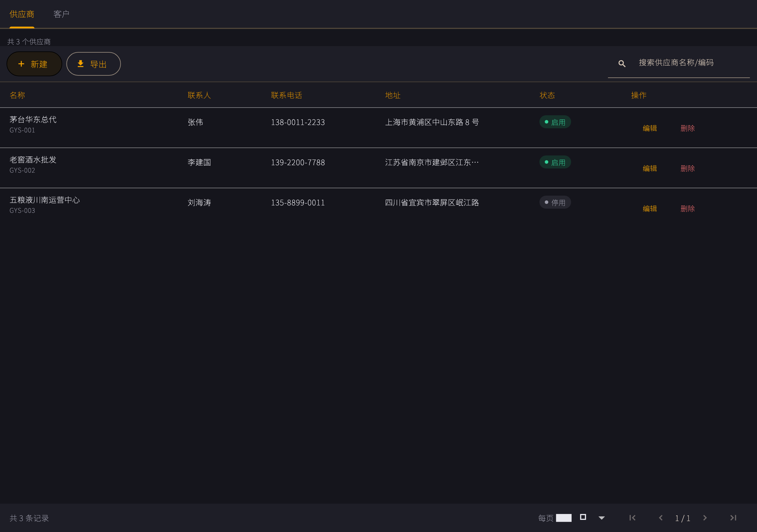Click phone number 138-0011-2233
This screenshot has width=757, height=532.
click(x=298, y=122)
